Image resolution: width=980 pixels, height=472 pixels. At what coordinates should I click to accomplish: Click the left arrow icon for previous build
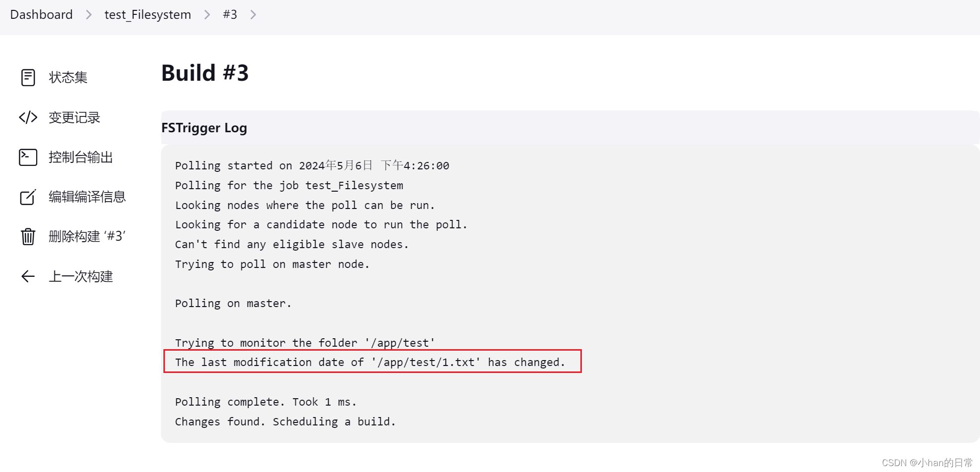click(x=28, y=276)
